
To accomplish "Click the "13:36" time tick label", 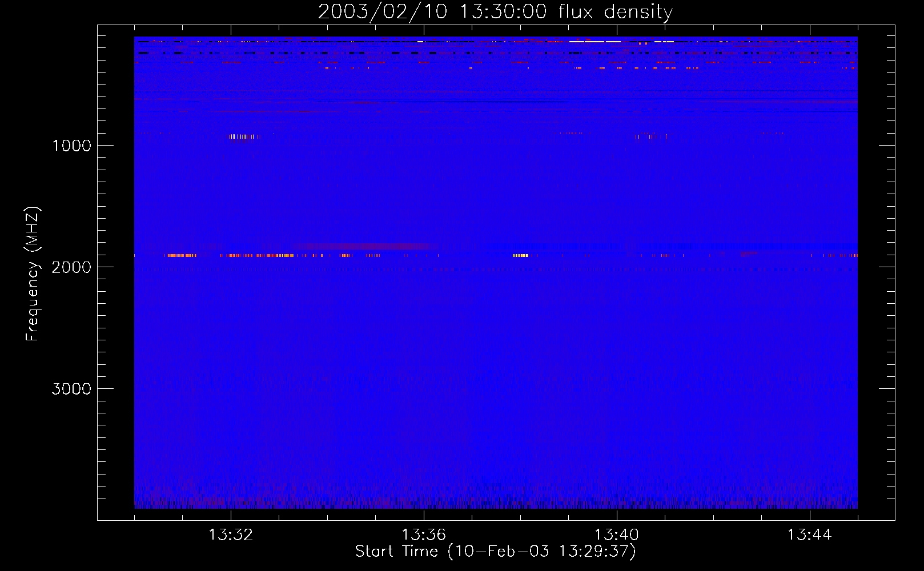I will (x=424, y=535).
